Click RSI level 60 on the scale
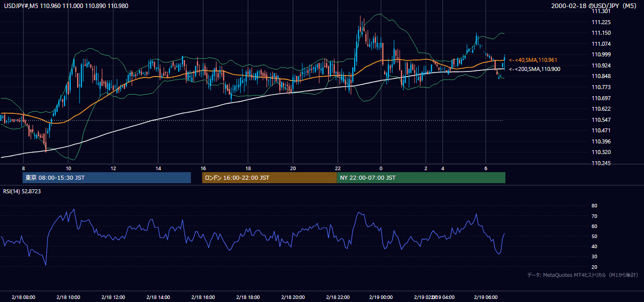 tap(594, 226)
